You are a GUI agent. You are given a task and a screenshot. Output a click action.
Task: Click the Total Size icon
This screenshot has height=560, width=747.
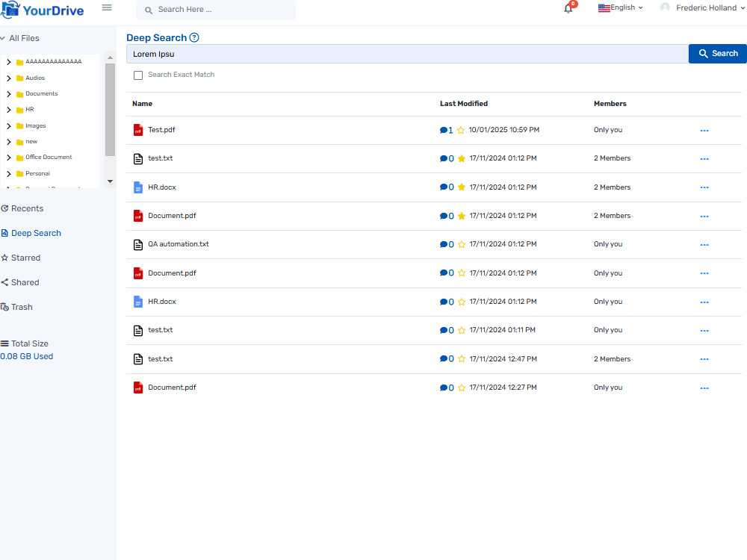pos(4,343)
